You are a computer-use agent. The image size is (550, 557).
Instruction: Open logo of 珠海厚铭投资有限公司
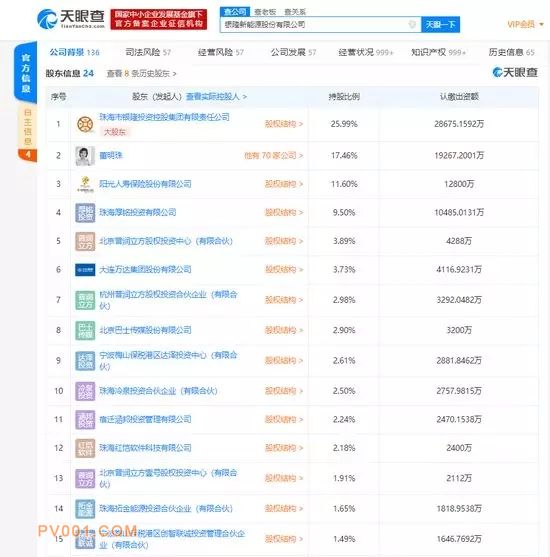point(85,212)
